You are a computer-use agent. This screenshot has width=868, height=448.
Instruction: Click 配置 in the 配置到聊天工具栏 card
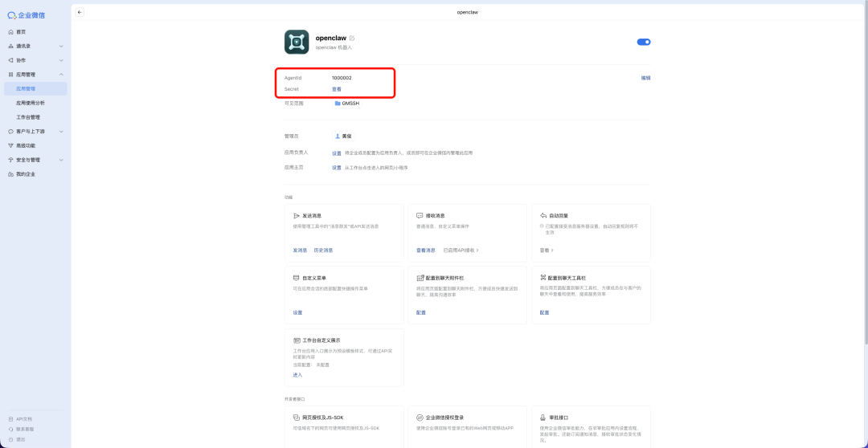pyautogui.click(x=545, y=312)
